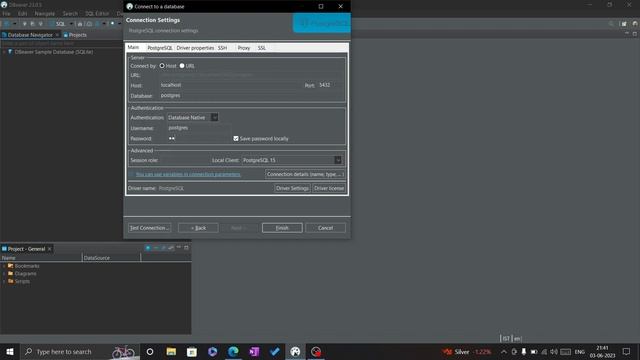Click the Database input field
Image resolution: width=640 pixels, height=360 pixels.
coord(251,95)
